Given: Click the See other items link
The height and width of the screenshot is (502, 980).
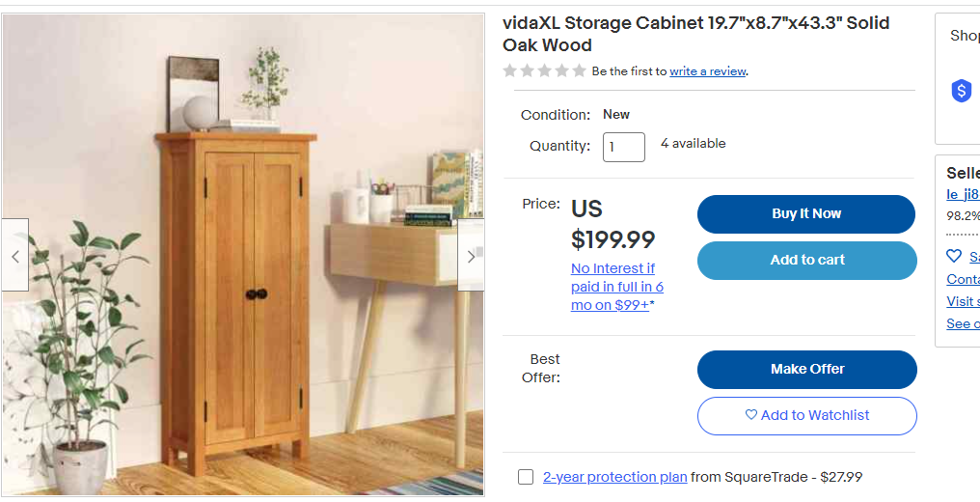Looking at the screenshot, I should pos(963,323).
